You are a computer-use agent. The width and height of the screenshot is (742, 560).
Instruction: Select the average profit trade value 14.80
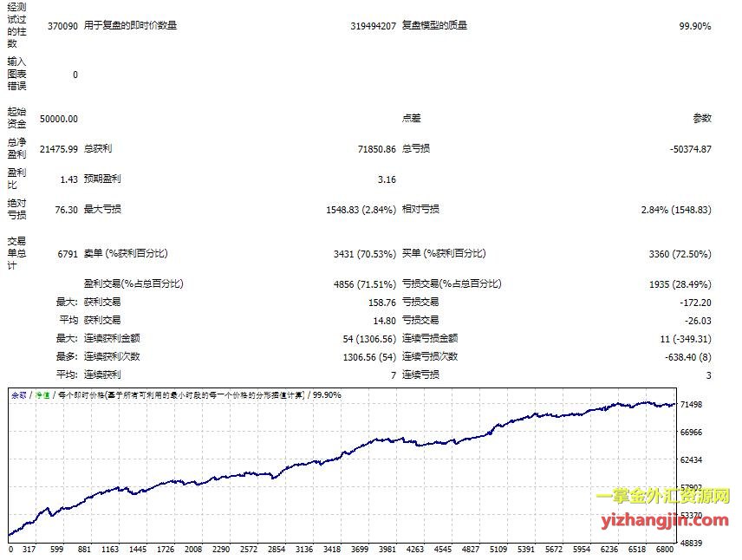coord(384,321)
